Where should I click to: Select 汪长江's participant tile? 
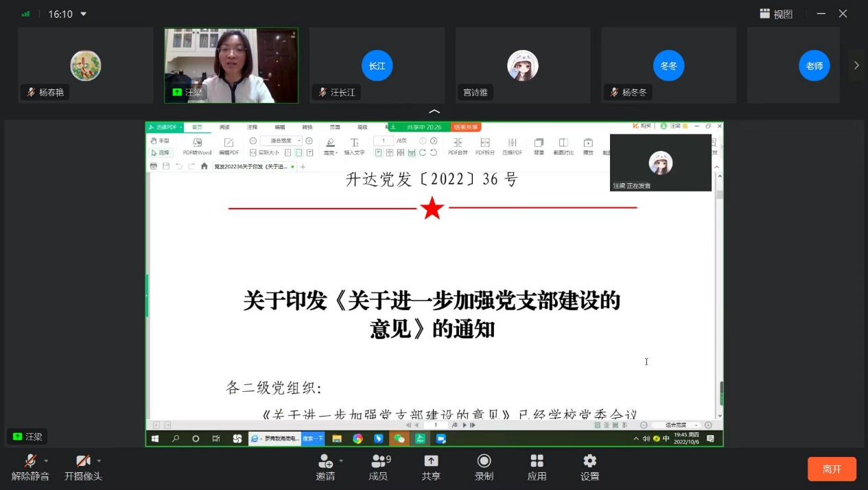(377, 65)
